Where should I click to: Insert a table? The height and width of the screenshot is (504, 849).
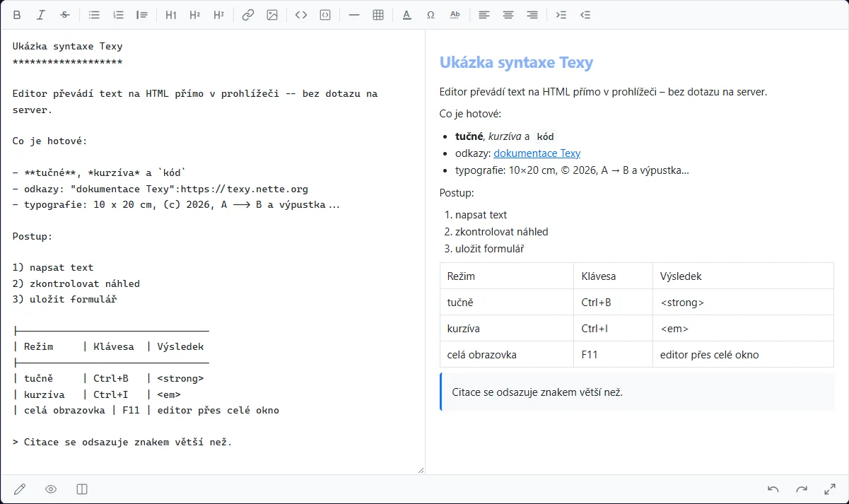pyautogui.click(x=378, y=15)
